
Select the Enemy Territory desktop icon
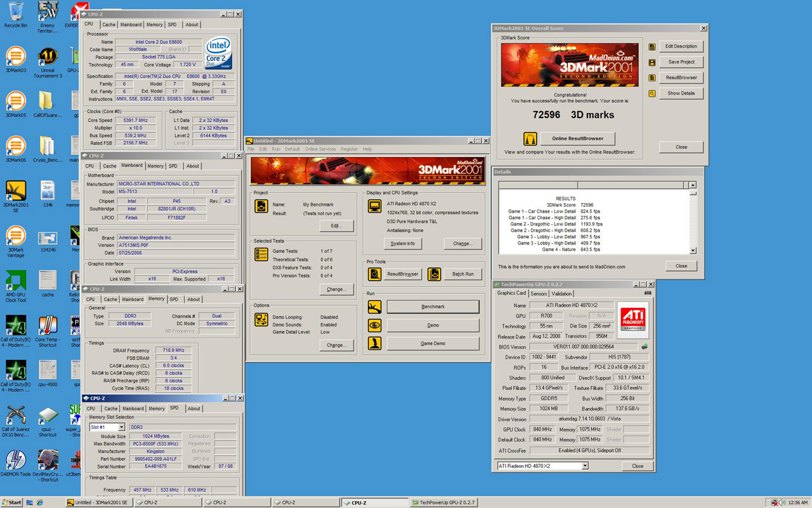[x=48, y=17]
